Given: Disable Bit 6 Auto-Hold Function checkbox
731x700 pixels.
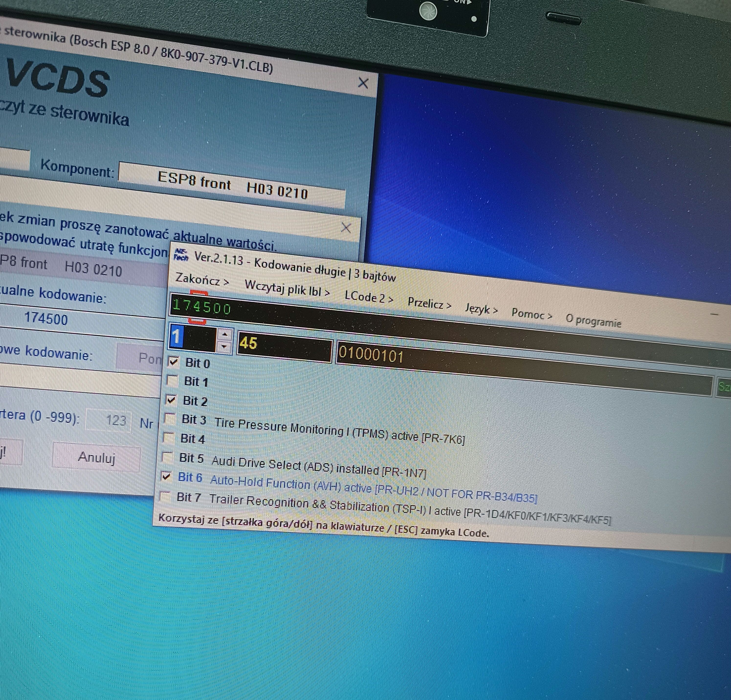Looking at the screenshot, I should (166, 476).
